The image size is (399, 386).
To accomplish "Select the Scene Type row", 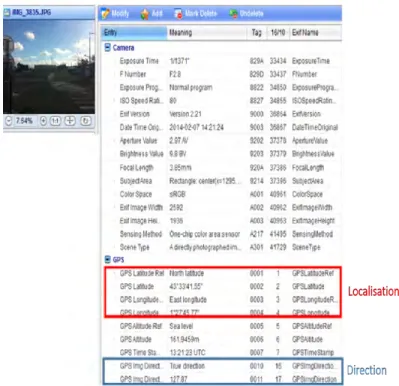I will [222, 247].
